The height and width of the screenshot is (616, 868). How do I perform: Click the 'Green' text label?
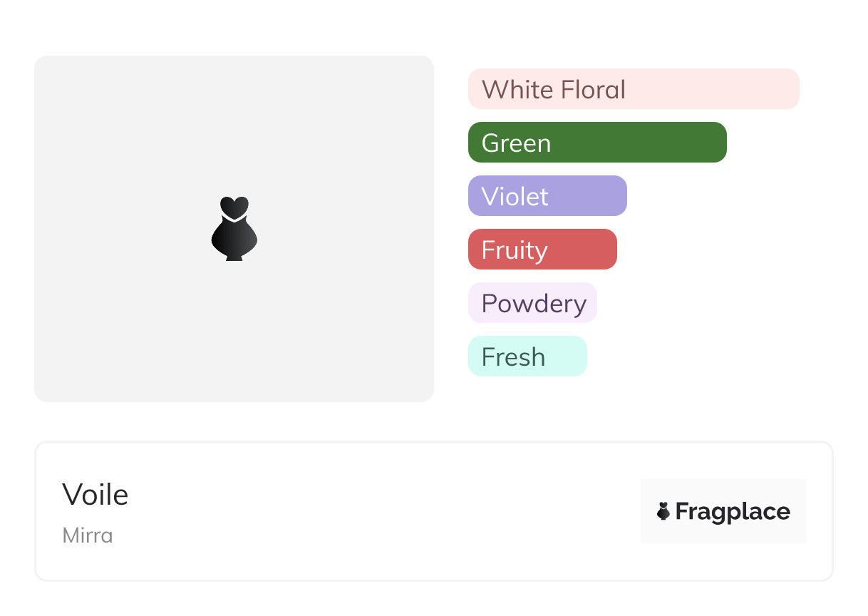tap(516, 143)
